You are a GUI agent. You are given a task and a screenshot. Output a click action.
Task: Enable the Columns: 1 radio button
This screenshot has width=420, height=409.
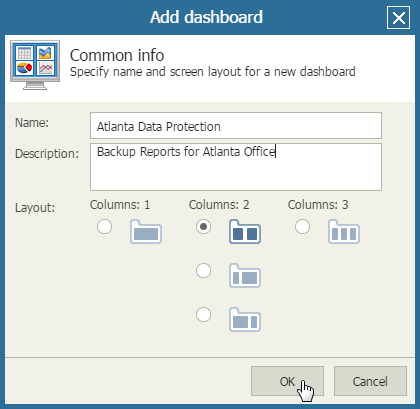pos(104,227)
